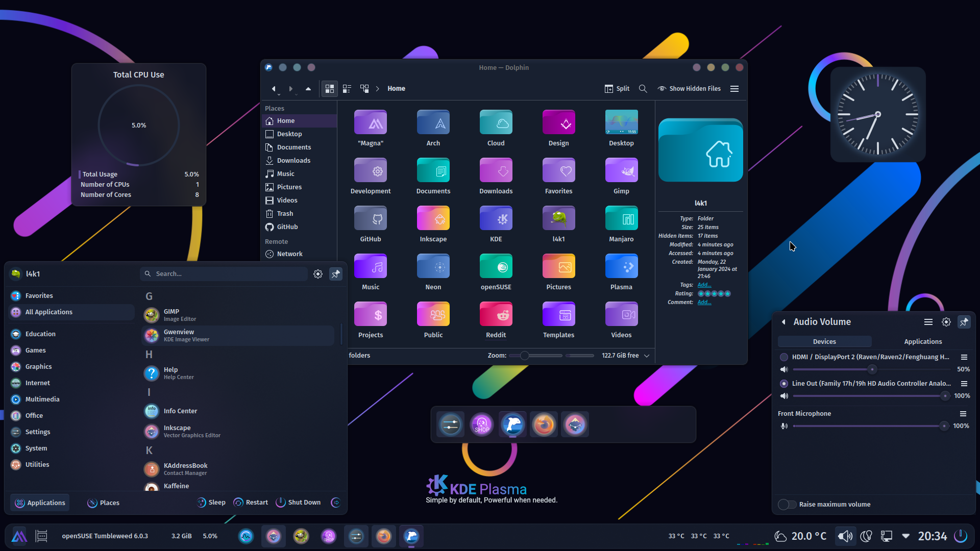Open the Design folder
This screenshot has height=551, width=980.
point(558,128)
